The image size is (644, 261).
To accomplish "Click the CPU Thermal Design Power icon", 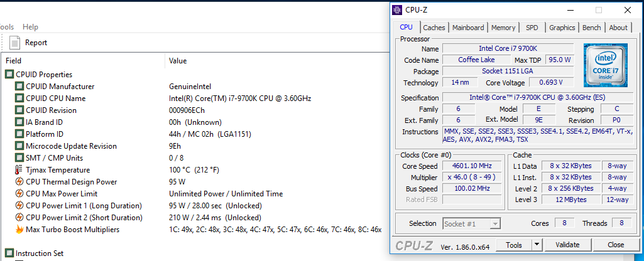I will coord(19,182).
